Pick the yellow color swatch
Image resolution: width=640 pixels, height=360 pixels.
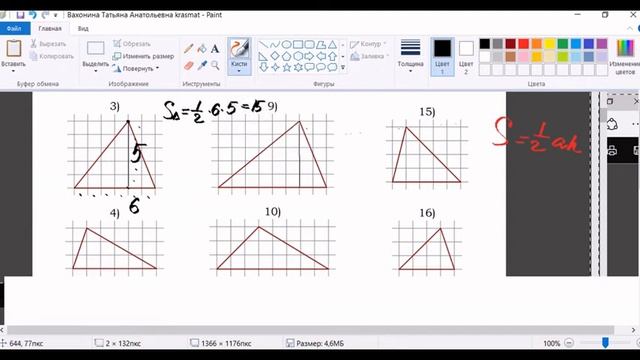[x=550, y=44]
